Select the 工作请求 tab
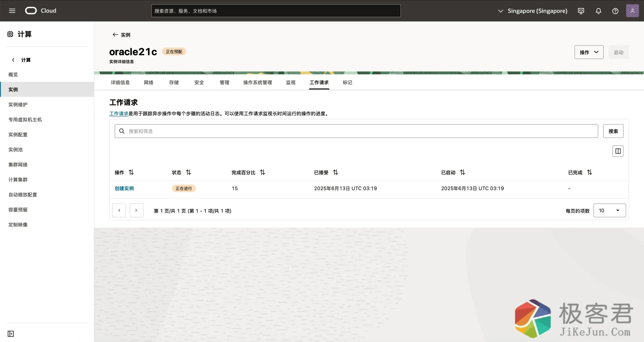 [x=319, y=82]
